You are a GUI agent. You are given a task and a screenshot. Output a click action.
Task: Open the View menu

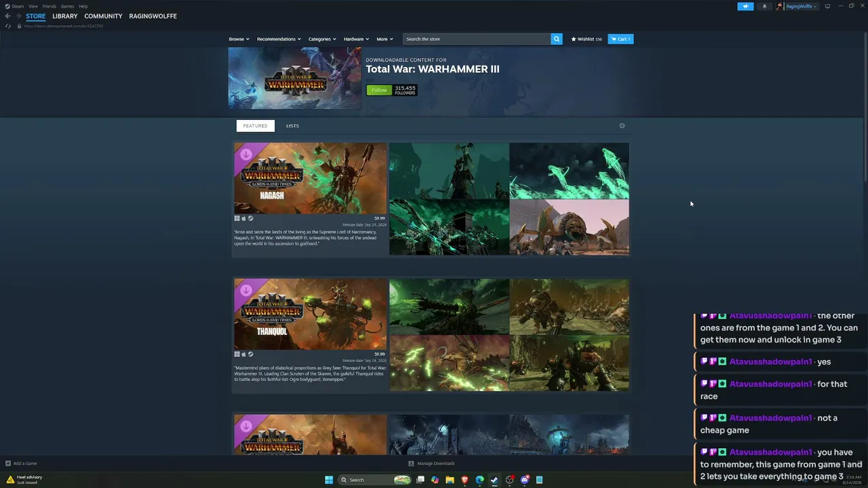pos(33,6)
